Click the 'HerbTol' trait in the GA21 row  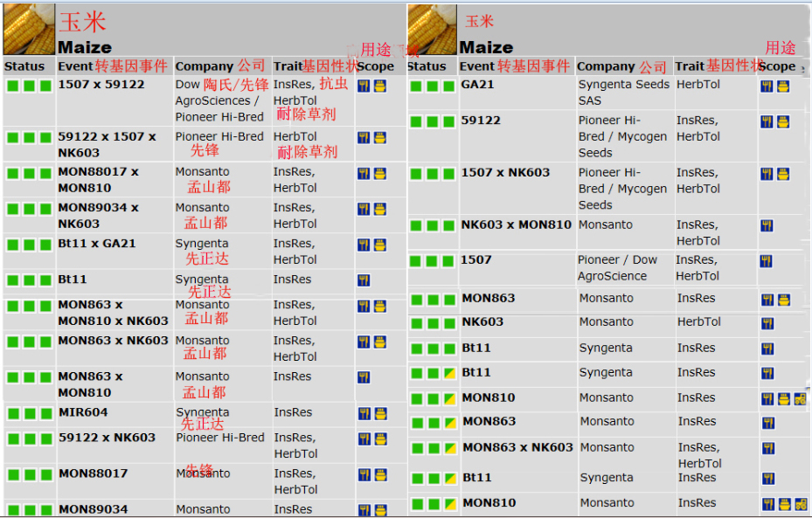698,85
